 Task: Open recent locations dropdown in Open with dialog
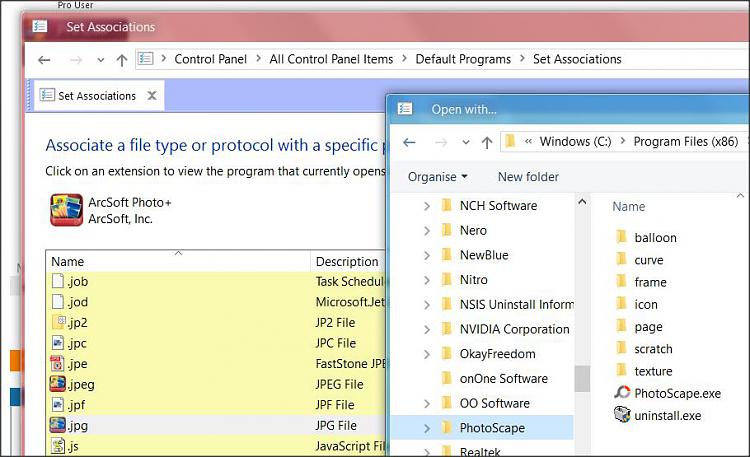coord(465,142)
